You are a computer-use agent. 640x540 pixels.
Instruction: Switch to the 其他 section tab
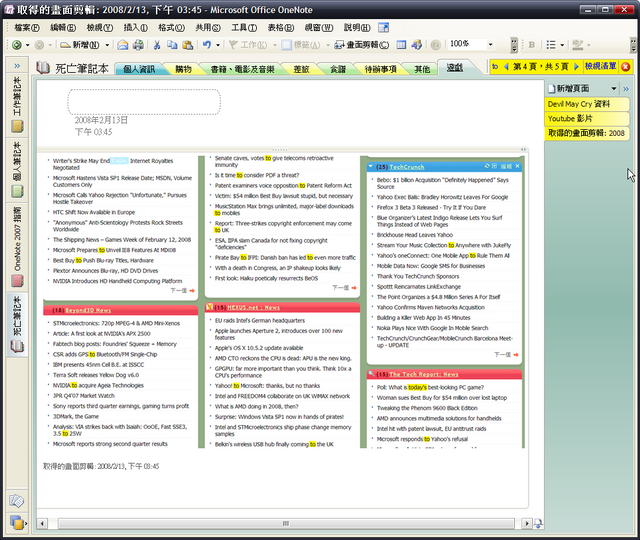click(x=422, y=69)
